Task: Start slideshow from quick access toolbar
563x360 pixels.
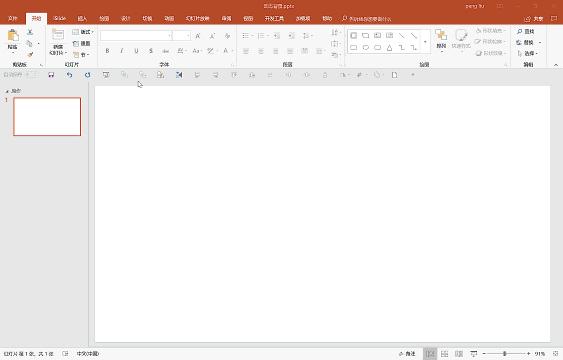Action: [106, 75]
